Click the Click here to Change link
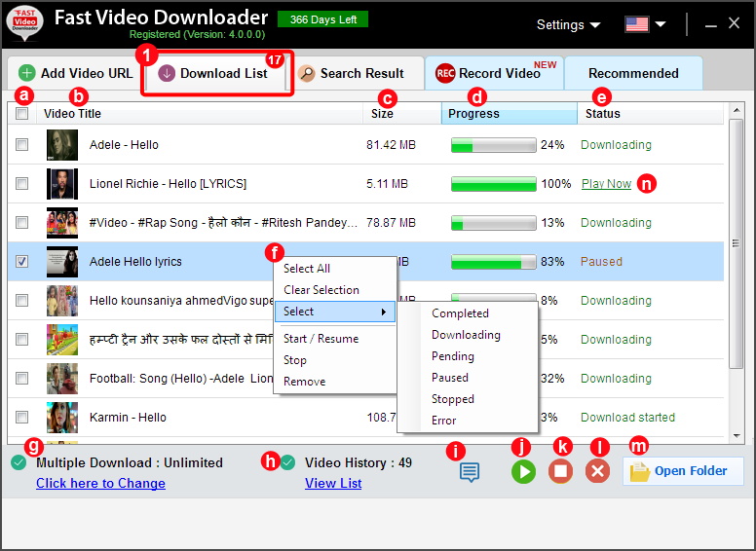Image resolution: width=756 pixels, height=551 pixels. pyautogui.click(x=100, y=483)
